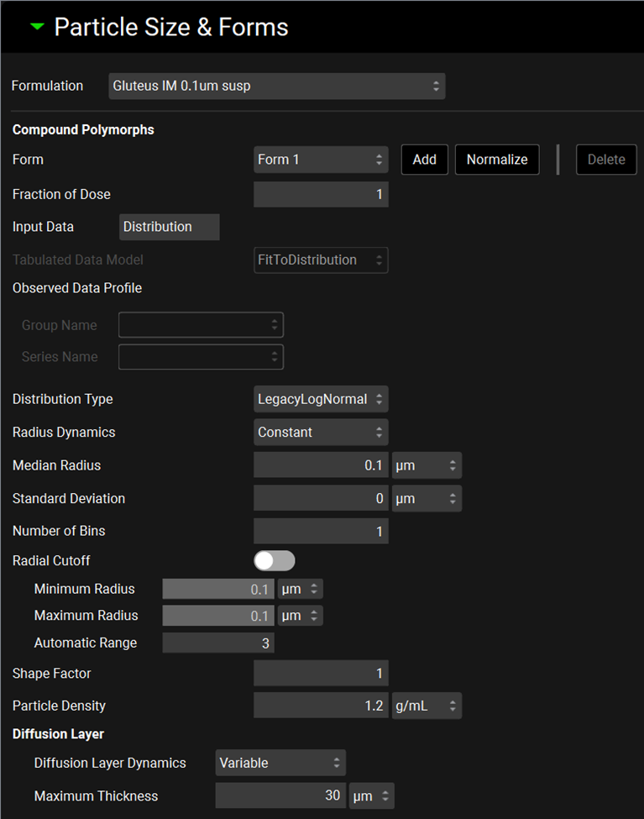This screenshot has width=644, height=819.
Task: Open the Diffusion Layer Dynamics dropdown
Action: pyautogui.click(x=280, y=763)
